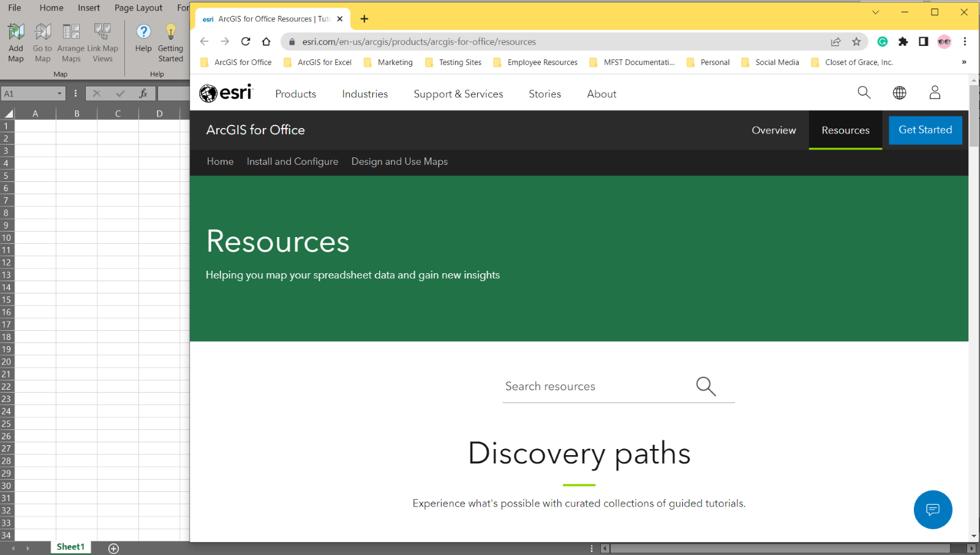This screenshot has width=980, height=555.
Task: Open a new browser tab
Action: [364, 19]
